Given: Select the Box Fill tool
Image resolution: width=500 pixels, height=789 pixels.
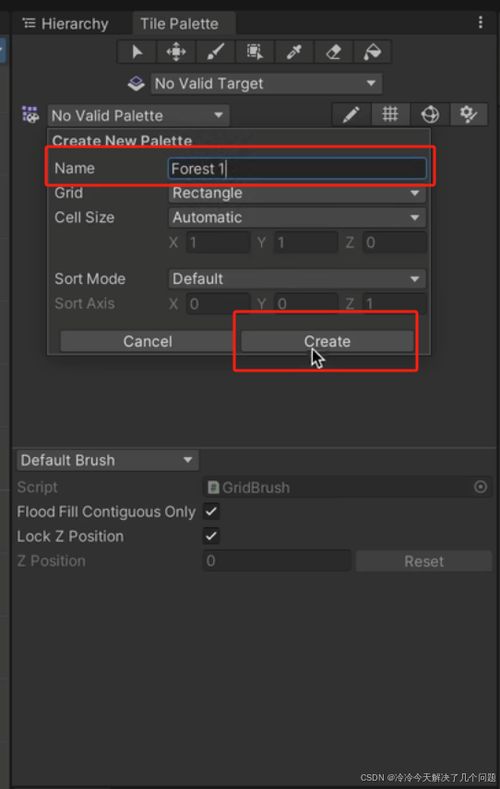Looking at the screenshot, I should (255, 52).
